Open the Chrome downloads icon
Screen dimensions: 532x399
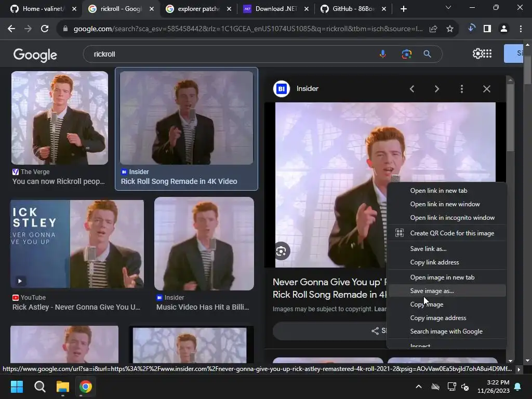coord(471,29)
